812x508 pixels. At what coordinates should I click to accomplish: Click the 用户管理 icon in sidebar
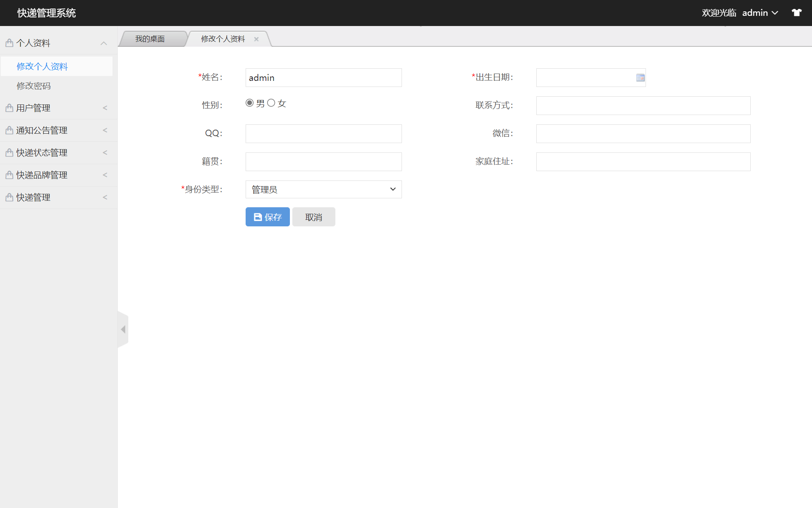9,108
